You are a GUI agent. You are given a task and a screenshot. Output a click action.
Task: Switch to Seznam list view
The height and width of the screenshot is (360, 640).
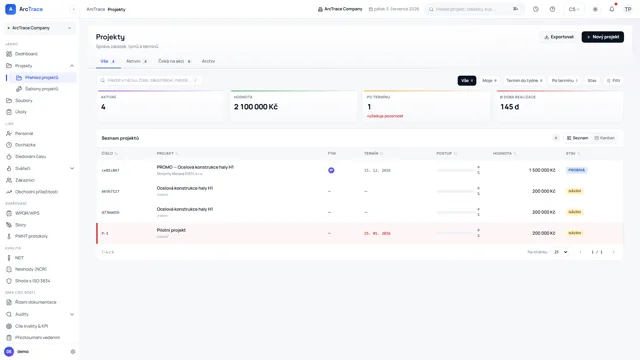pos(578,138)
